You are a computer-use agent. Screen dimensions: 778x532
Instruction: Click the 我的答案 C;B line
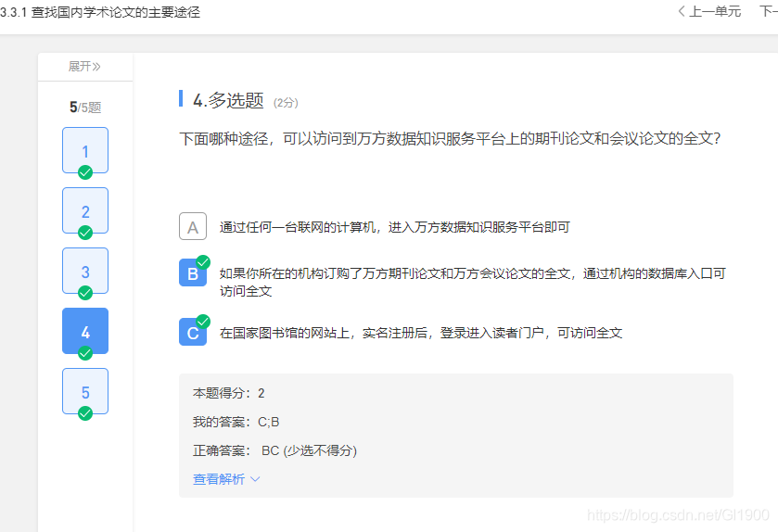(x=236, y=422)
